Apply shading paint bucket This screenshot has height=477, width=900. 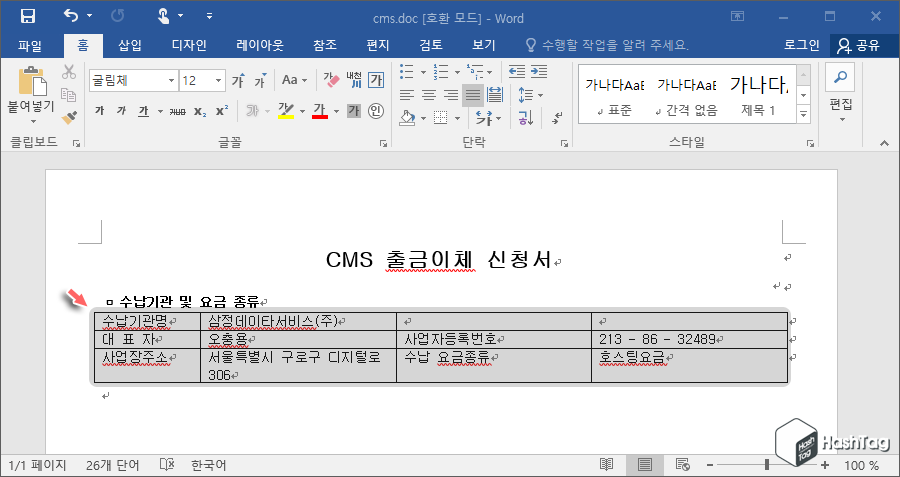(407, 118)
